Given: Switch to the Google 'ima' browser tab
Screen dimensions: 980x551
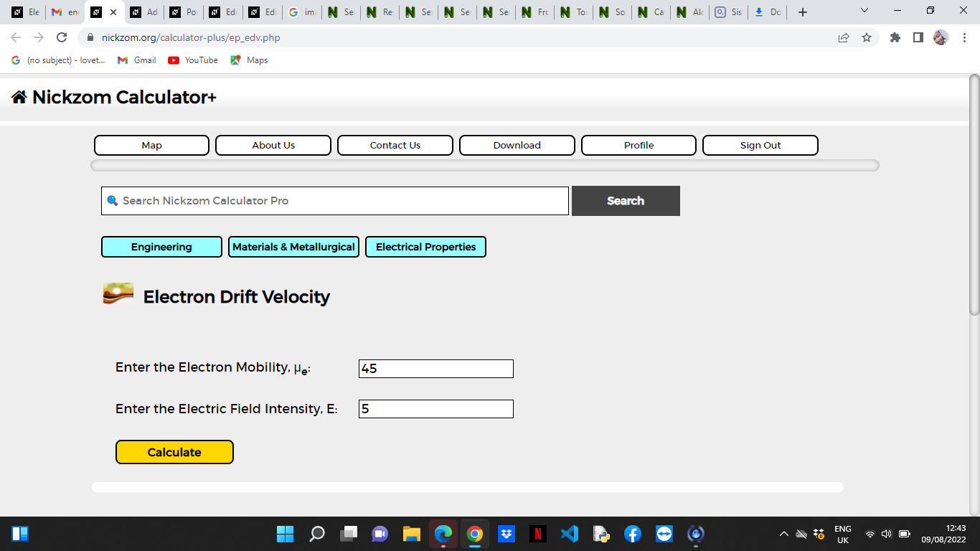Looking at the screenshot, I should click(302, 12).
